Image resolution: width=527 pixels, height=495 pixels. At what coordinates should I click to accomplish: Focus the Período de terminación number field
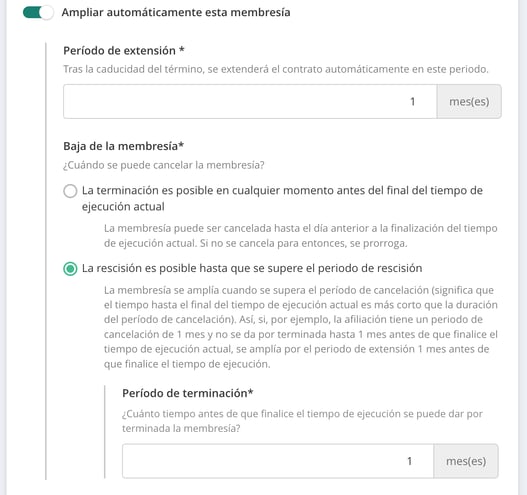[x=278, y=461]
